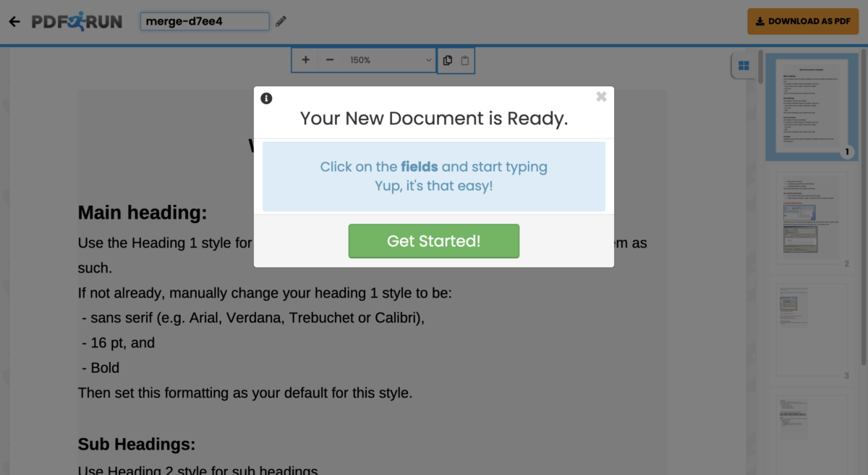Open the PDFRUN logo home link
Viewport: 868px width, 475px height.
77,21
